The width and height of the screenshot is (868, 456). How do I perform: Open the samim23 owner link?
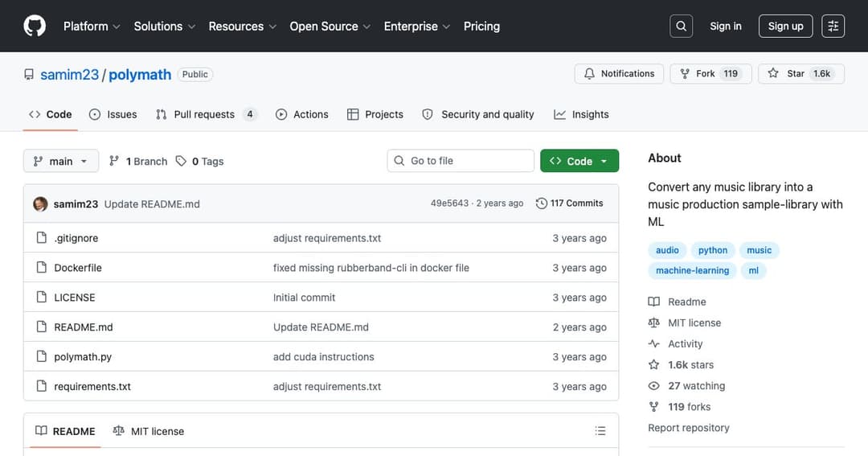(x=69, y=74)
